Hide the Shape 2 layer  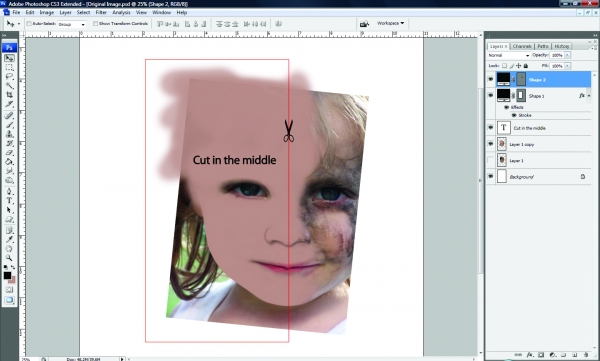pos(491,80)
